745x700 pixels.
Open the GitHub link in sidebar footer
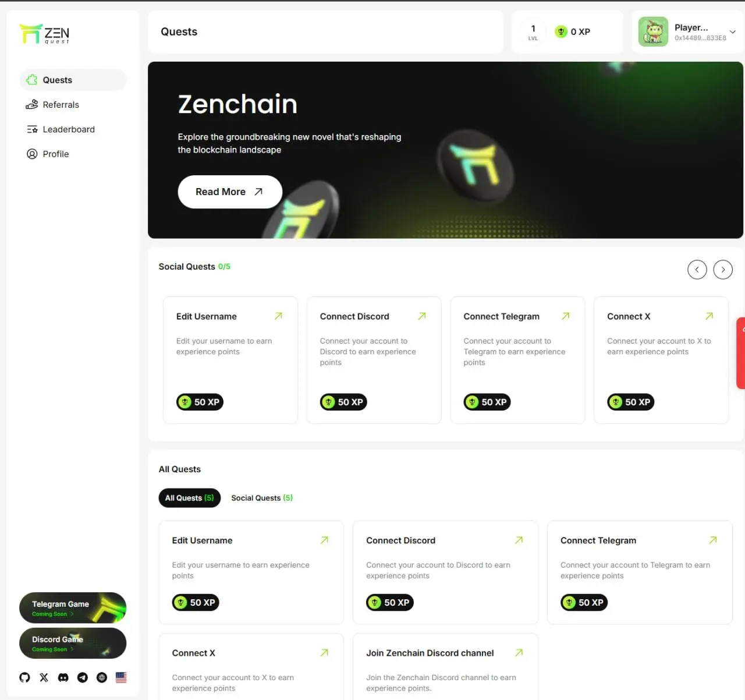24,677
